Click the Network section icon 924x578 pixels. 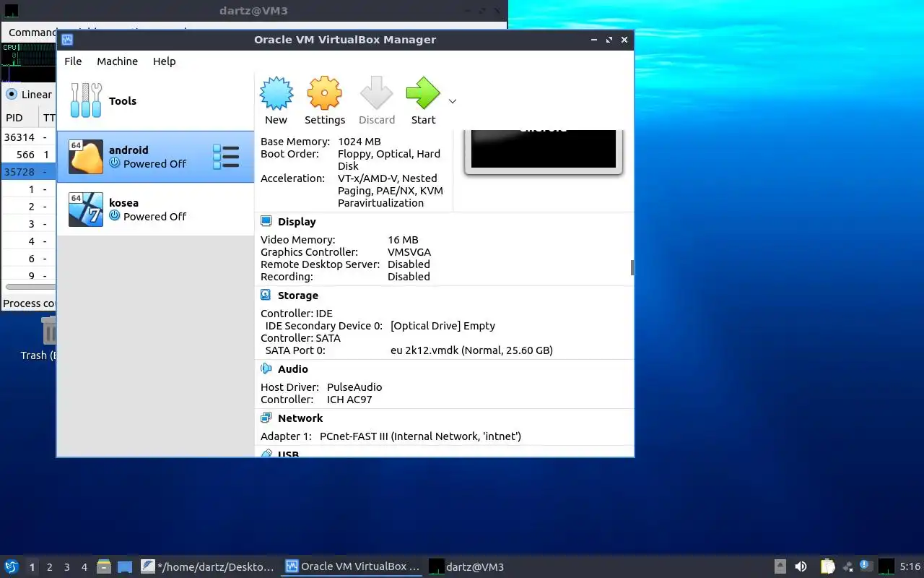[x=266, y=418]
